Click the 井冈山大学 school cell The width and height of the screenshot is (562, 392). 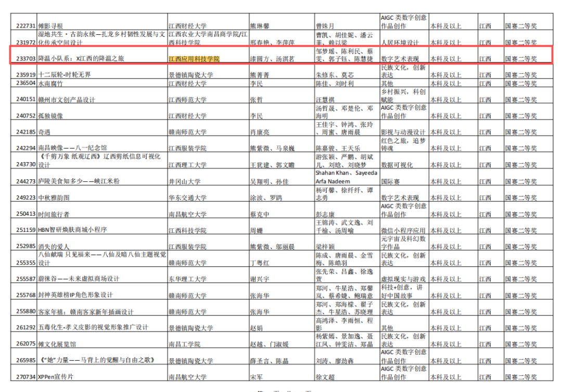(x=184, y=181)
